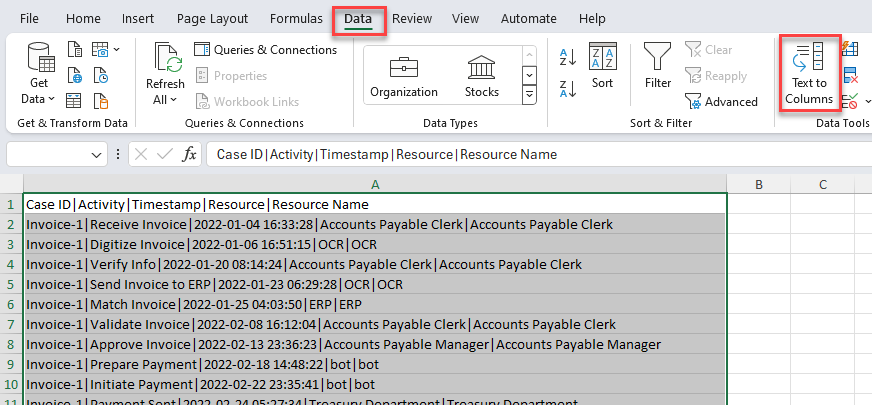This screenshot has width=872, height=405.
Task: Click the Properties button
Action: click(x=231, y=76)
